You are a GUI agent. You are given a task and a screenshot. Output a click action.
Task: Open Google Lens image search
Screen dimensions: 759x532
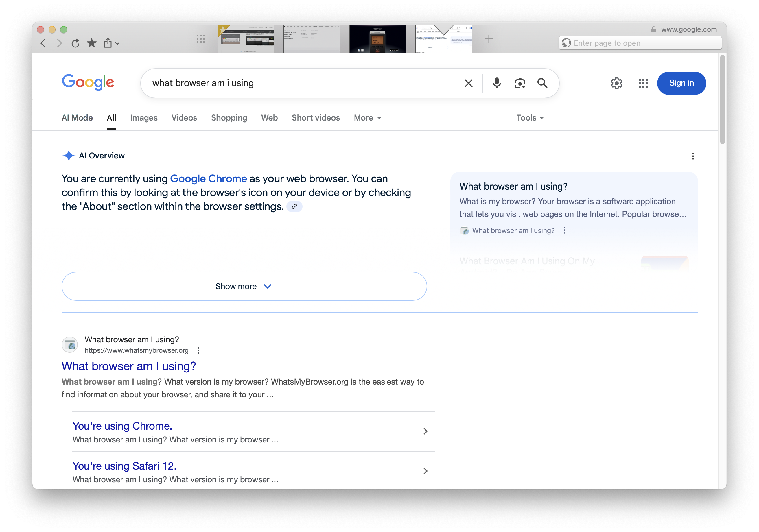[x=520, y=83]
